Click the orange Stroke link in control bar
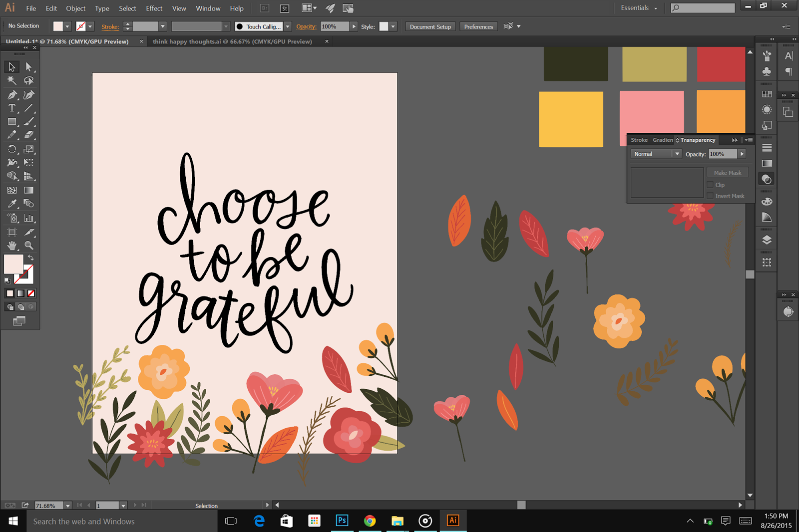799x532 pixels. tap(110, 27)
